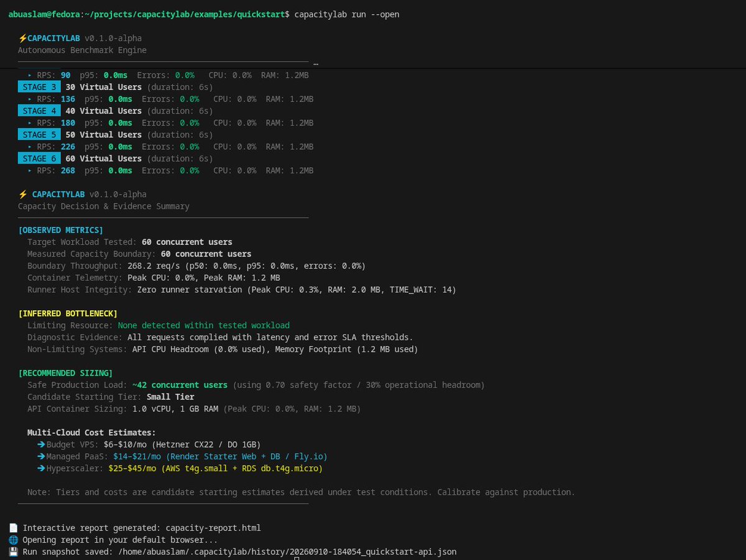This screenshot has height=560, width=746.
Task: Click the '[OBSERVED METRICS]' section heading
Action: click(x=61, y=230)
